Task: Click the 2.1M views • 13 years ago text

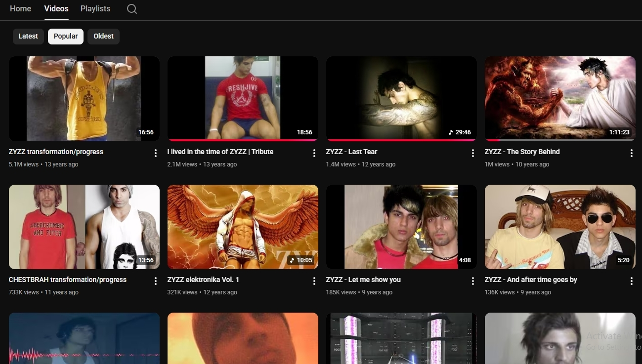Action: [x=202, y=164]
